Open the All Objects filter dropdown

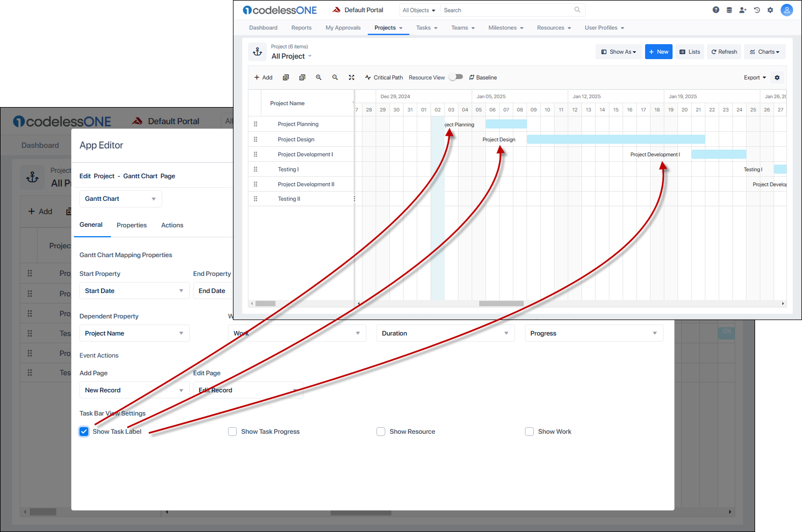click(x=418, y=10)
